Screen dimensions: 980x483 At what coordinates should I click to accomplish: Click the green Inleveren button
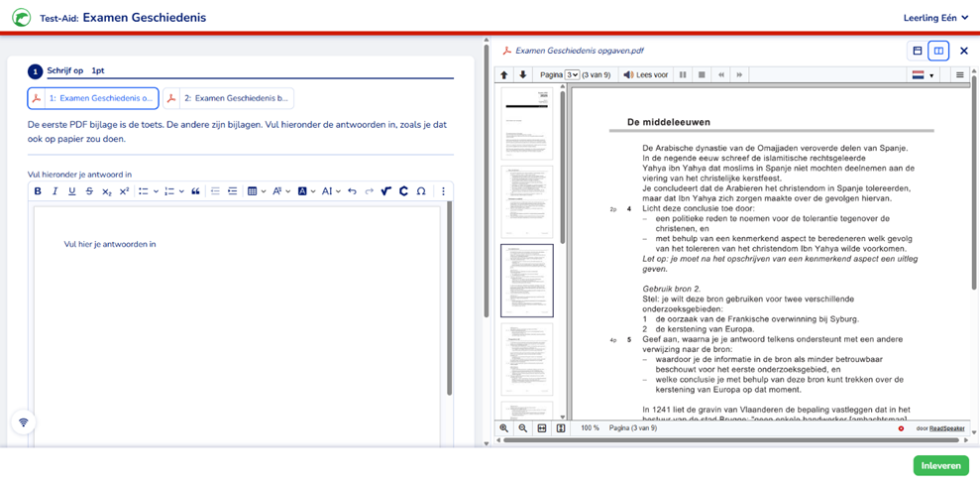(x=940, y=465)
